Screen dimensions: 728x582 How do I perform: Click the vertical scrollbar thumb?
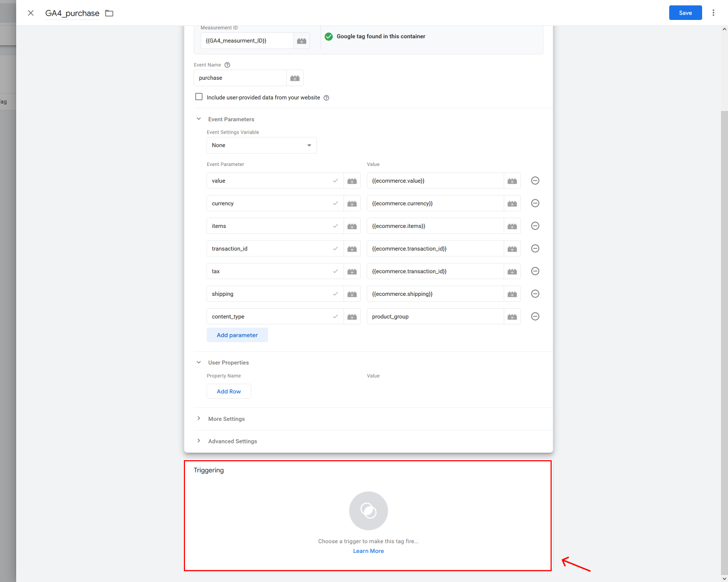724,343
